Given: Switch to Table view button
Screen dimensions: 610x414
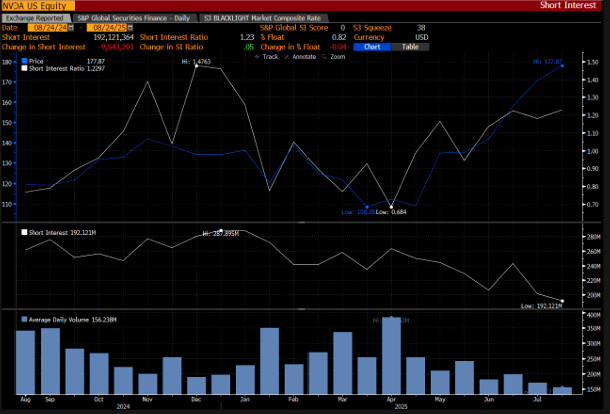Looking at the screenshot, I should pyautogui.click(x=412, y=46).
